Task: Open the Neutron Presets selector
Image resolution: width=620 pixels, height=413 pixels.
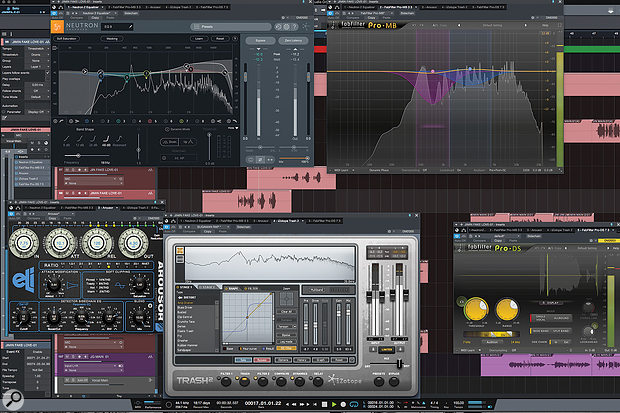Action: tap(231, 27)
